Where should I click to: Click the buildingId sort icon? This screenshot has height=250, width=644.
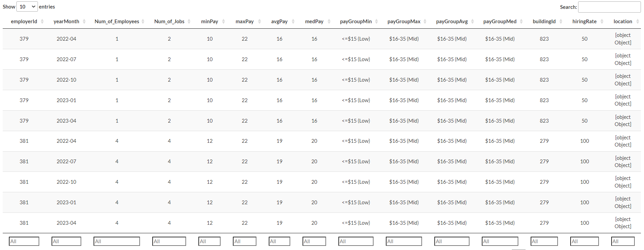click(x=561, y=22)
